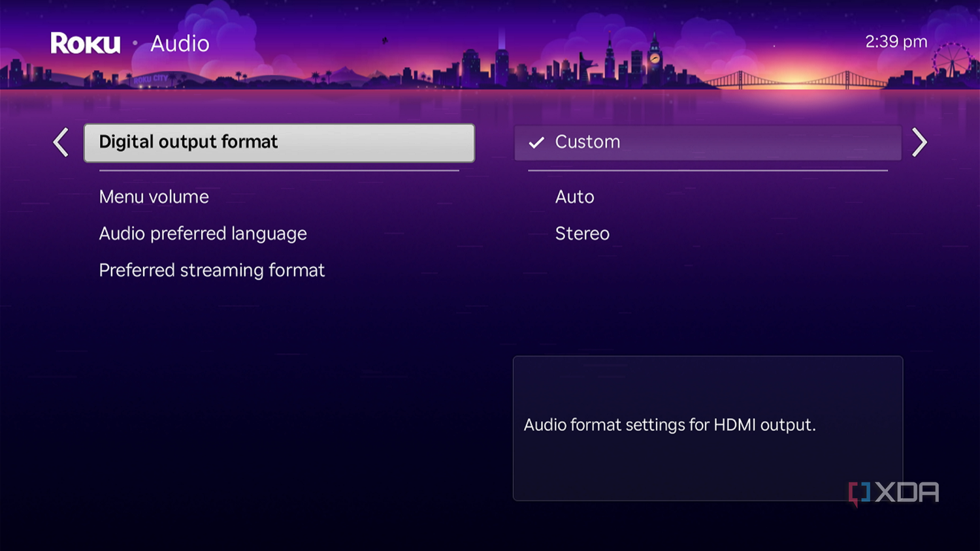
Task: Open Preferred streaming format setting
Action: 212,270
